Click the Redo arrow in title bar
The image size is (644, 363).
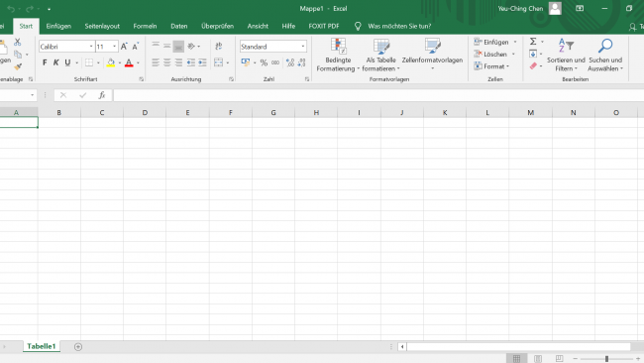tap(30, 9)
